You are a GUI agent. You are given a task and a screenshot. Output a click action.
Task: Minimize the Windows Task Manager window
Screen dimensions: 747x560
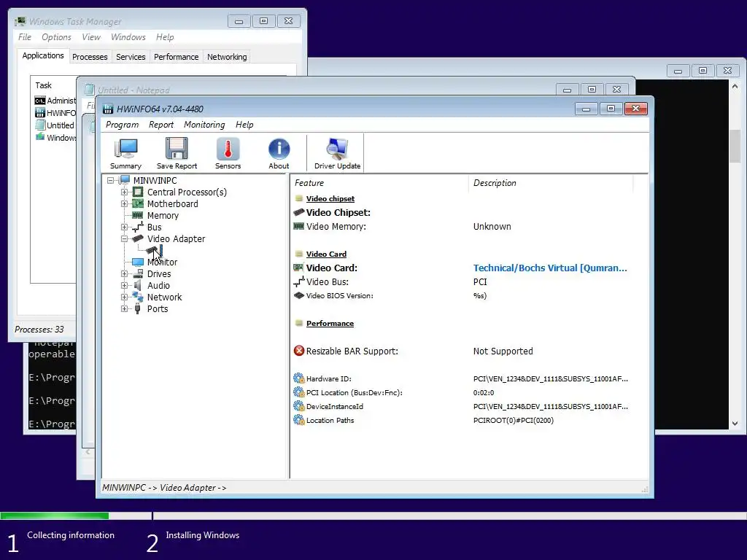[239, 21]
